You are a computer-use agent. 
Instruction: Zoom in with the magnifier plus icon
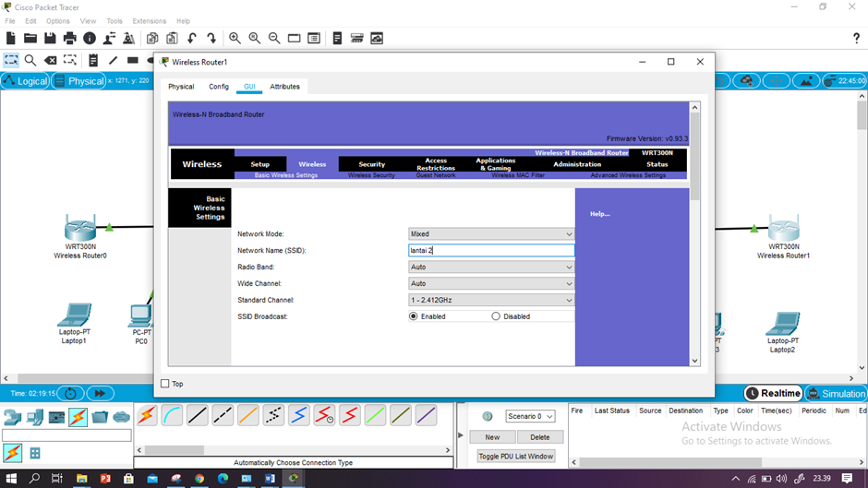(x=235, y=38)
